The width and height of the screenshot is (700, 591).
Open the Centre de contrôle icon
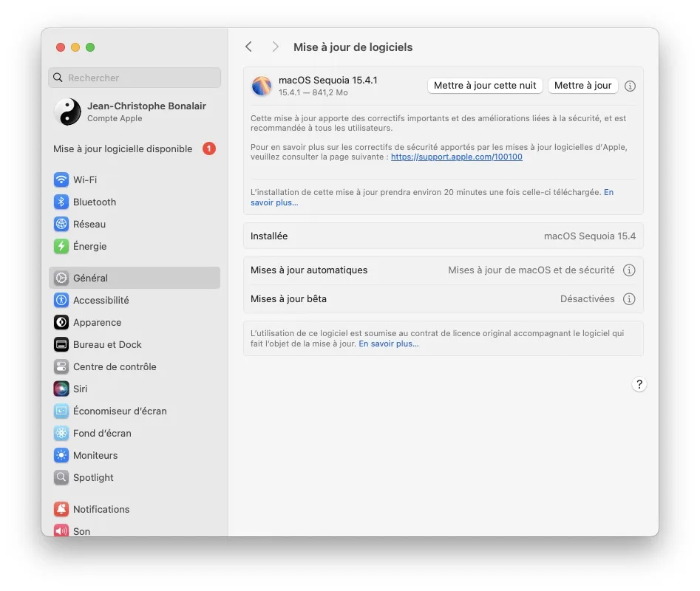point(61,366)
